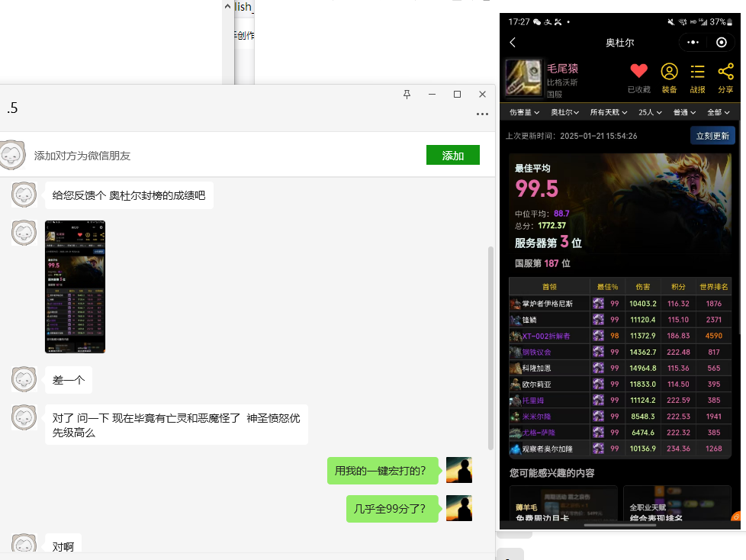Open the mini program three-dot menu
Viewport: 746px width, 560px height.
[693, 43]
